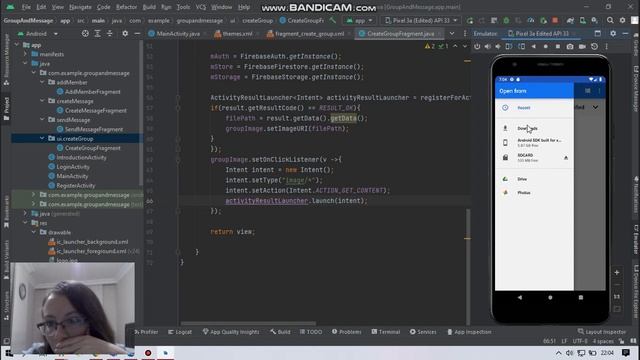The height and width of the screenshot is (360, 640).
Task: Open the TODO tool window
Action: point(311,332)
